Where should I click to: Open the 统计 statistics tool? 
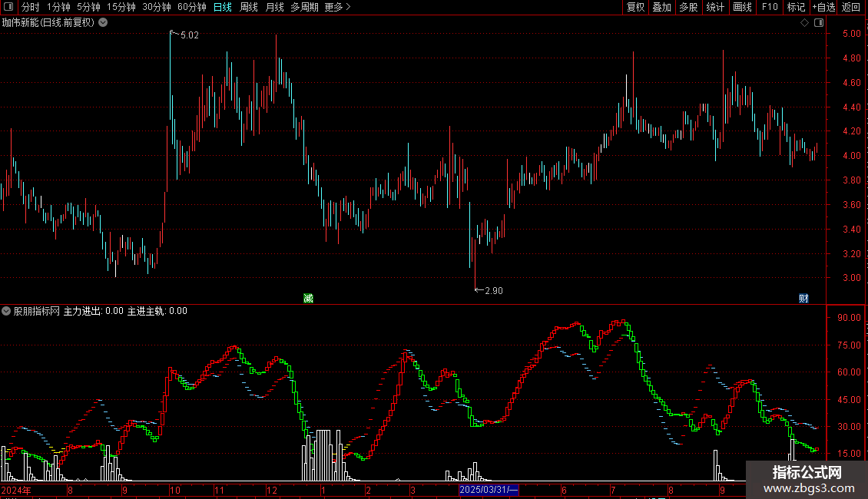coord(715,7)
